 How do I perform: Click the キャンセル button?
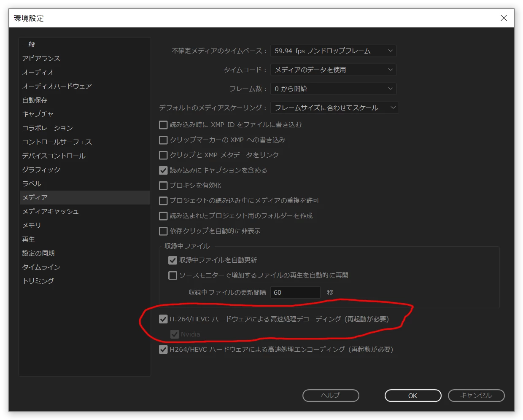point(476,396)
